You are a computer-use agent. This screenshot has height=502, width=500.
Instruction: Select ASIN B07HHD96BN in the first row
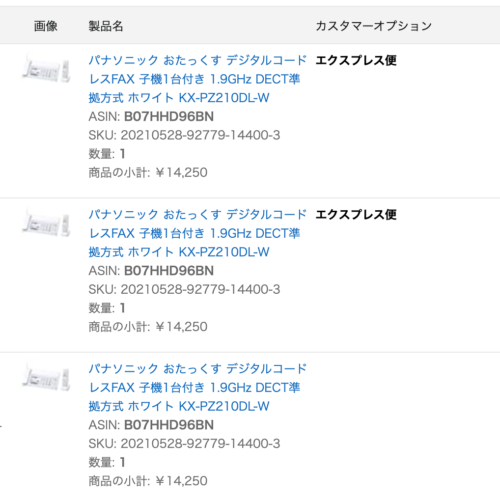click(169, 117)
